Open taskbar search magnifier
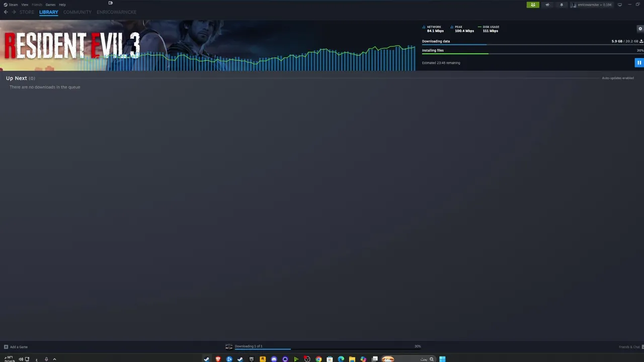The image size is (644, 362). (x=431, y=359)
